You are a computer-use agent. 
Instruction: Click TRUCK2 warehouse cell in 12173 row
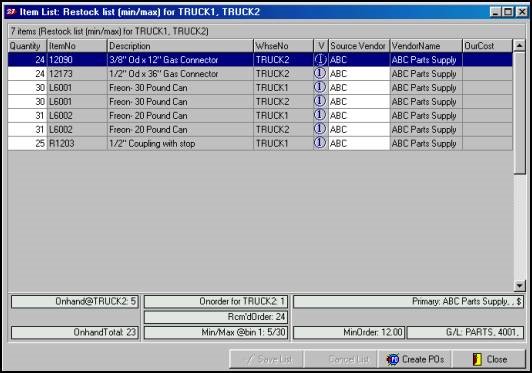tap(284, 74)
